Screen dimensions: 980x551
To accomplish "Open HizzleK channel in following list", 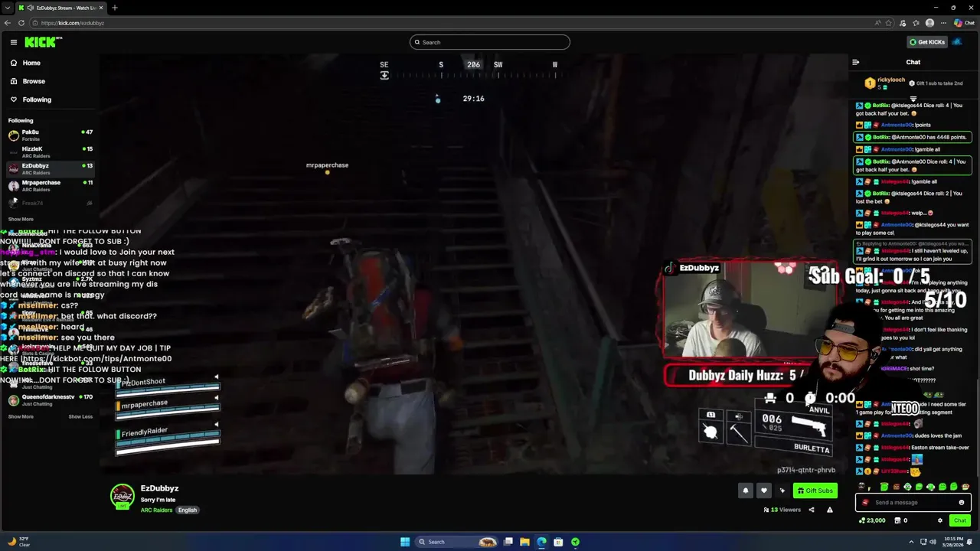I will [x=50, y=152].
